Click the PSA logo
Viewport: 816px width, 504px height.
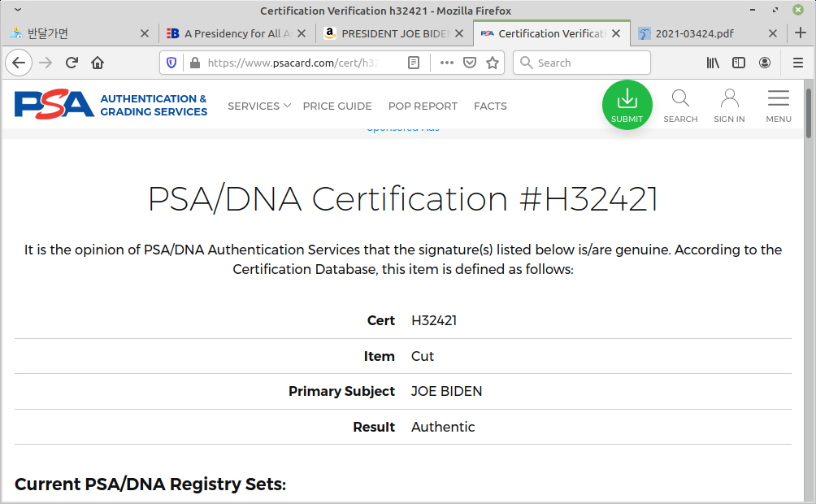[x=54, y=104]
